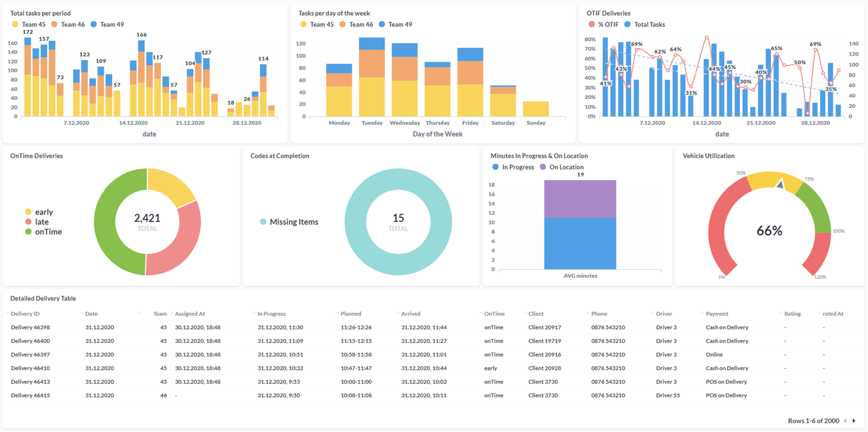Screen dimensions: 868x432
Task: Click the In Progress legend dot
Action: 496,167
